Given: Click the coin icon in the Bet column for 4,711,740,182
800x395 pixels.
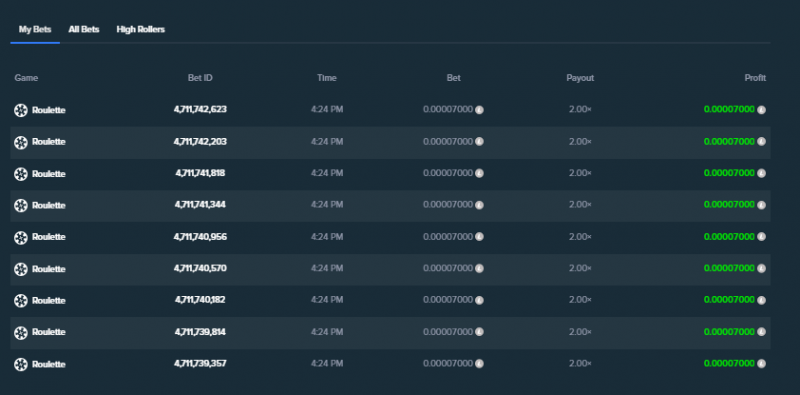Looking at the screenshot, I should click(x=479, y=301).
